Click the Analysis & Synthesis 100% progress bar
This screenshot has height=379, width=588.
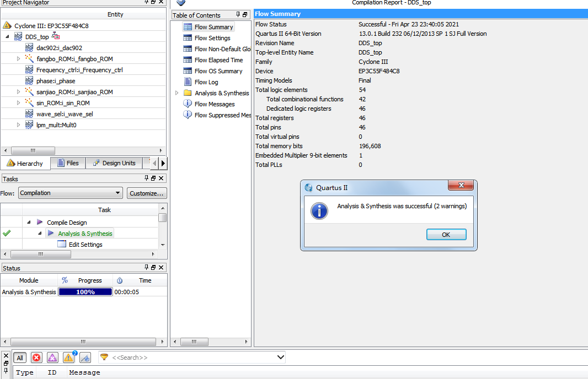85,292
